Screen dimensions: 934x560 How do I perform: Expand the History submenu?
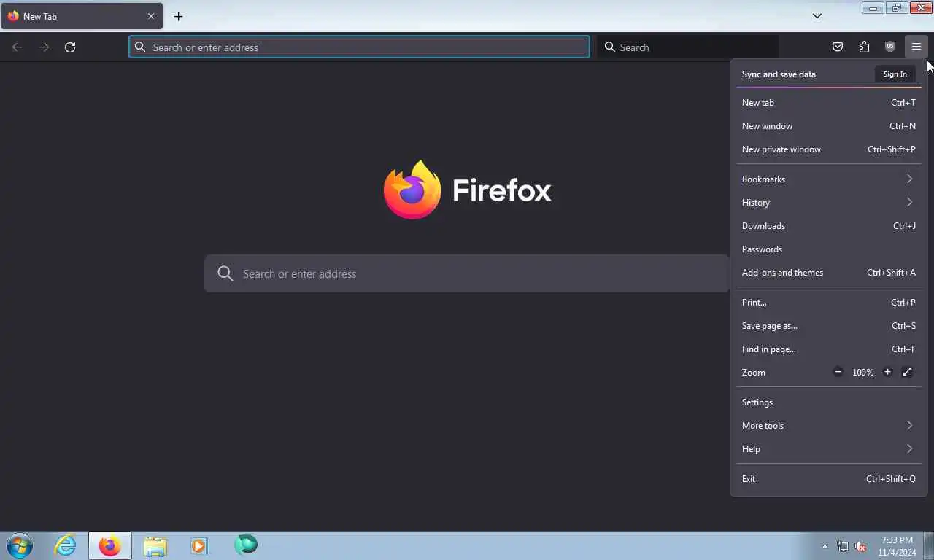(828, 203)
